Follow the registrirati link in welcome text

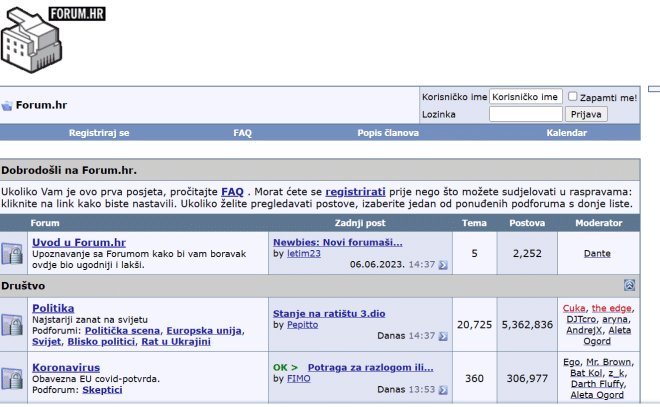pos(355,192)
